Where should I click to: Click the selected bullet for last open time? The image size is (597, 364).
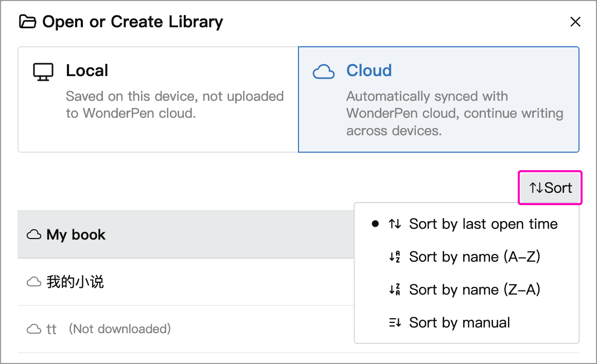point(375,224)
